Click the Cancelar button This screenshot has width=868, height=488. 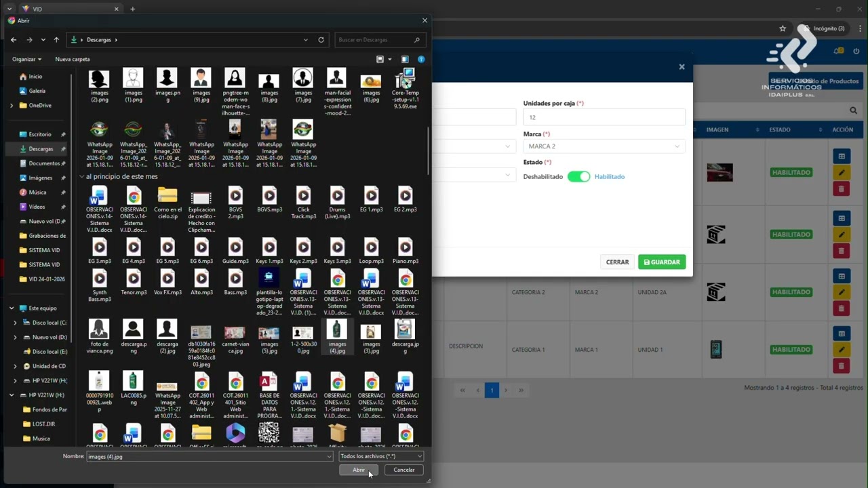click(x=404, y=470)
